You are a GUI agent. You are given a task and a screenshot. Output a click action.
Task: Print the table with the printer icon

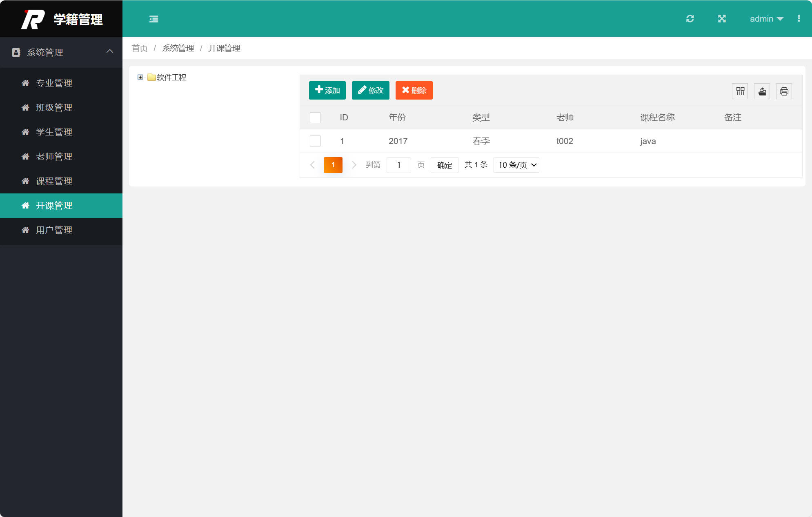pyautogui.click(x=784, y=91)
